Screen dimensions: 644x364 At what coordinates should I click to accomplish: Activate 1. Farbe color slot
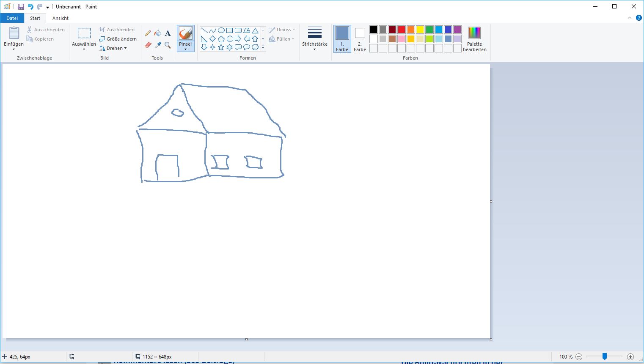[342, 39]
